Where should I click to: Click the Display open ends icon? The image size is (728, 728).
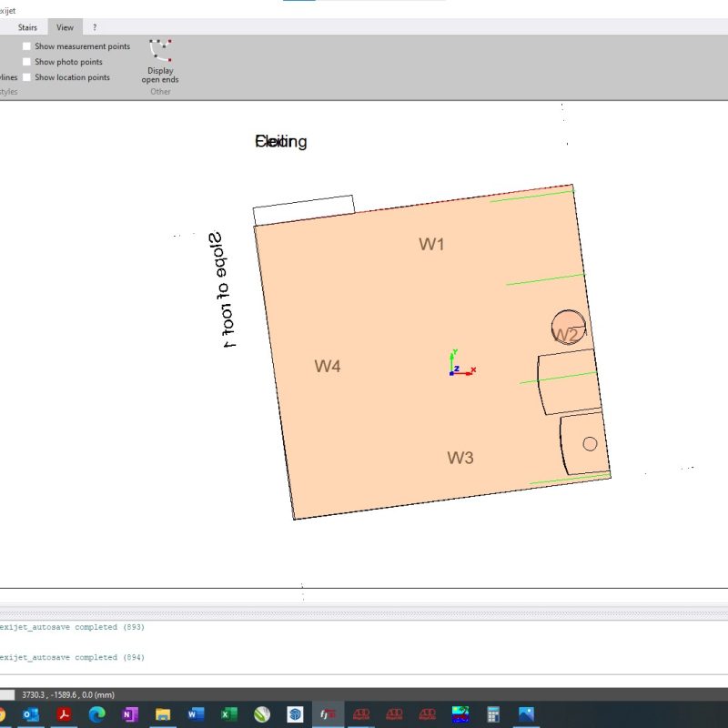click(160, 51)
